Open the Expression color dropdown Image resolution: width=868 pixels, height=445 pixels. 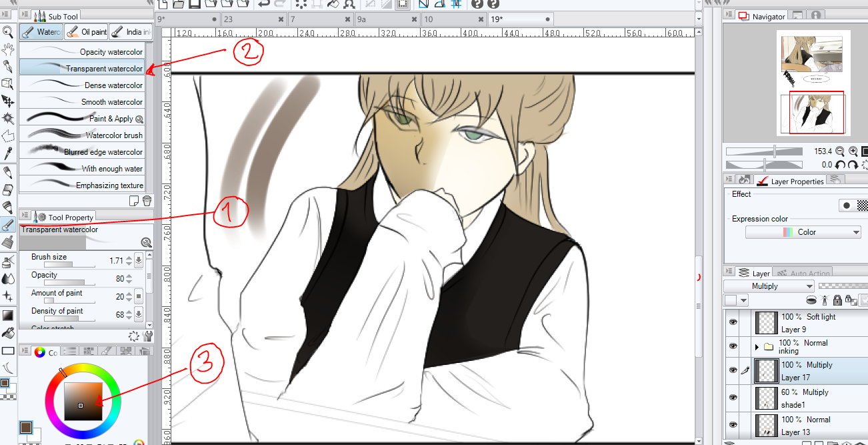[x=803, y=232]
